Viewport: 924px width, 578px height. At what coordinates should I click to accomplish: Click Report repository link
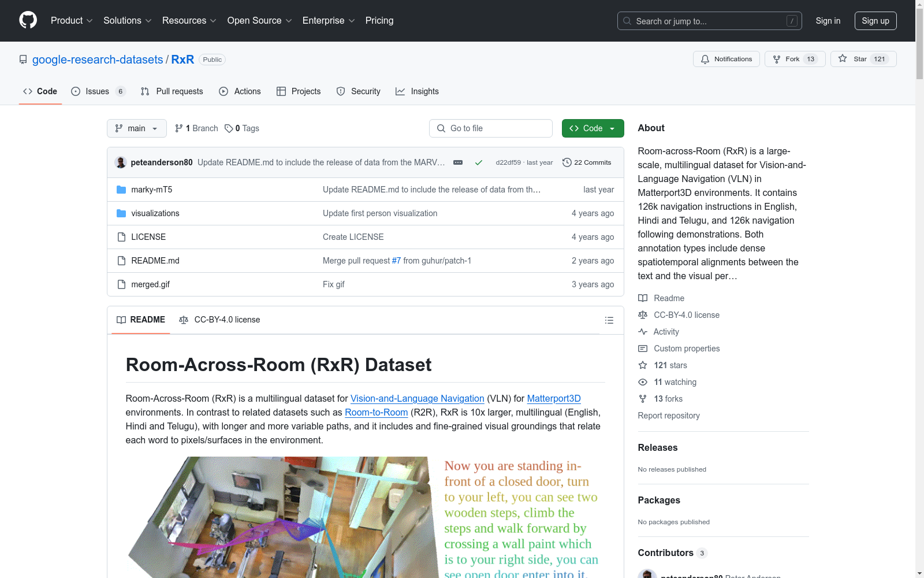click(x=669, y=416)
